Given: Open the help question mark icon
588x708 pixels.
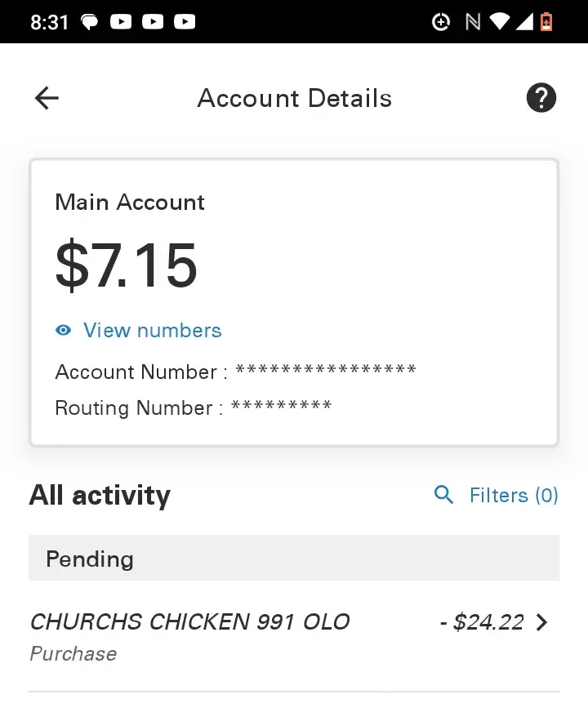Looking at the screenshot, I should tap(541, 99).
